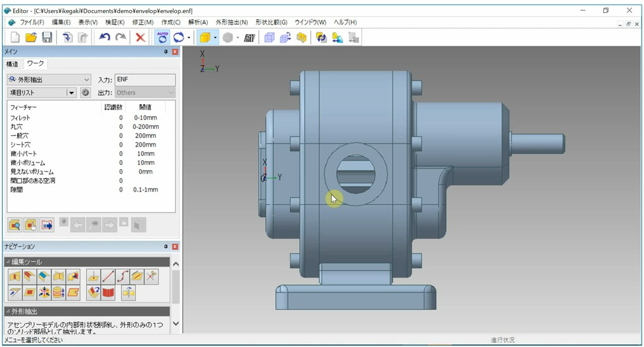Open the 外形抽出 dropdown list
The image size is (644, 347).
[87, 79]
